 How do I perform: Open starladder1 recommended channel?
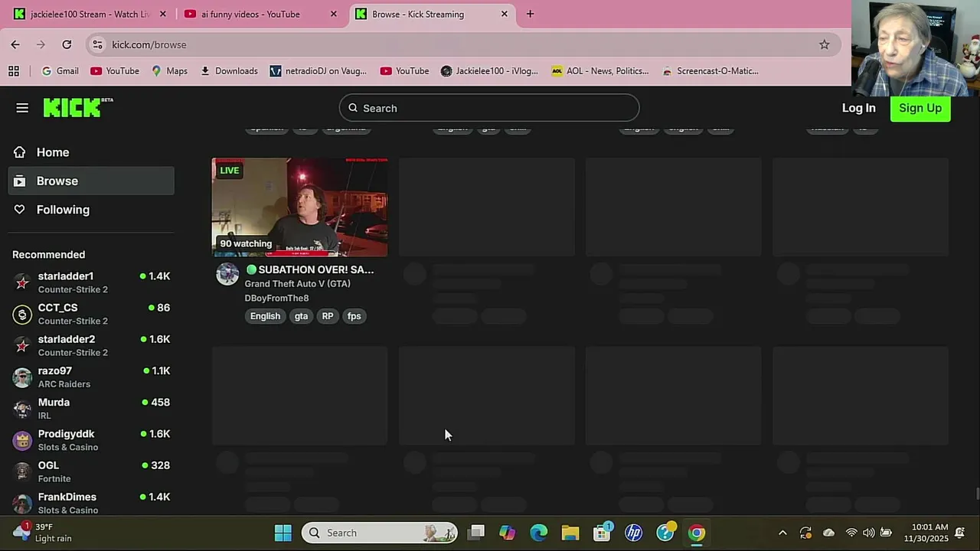(x=91, y=282)
